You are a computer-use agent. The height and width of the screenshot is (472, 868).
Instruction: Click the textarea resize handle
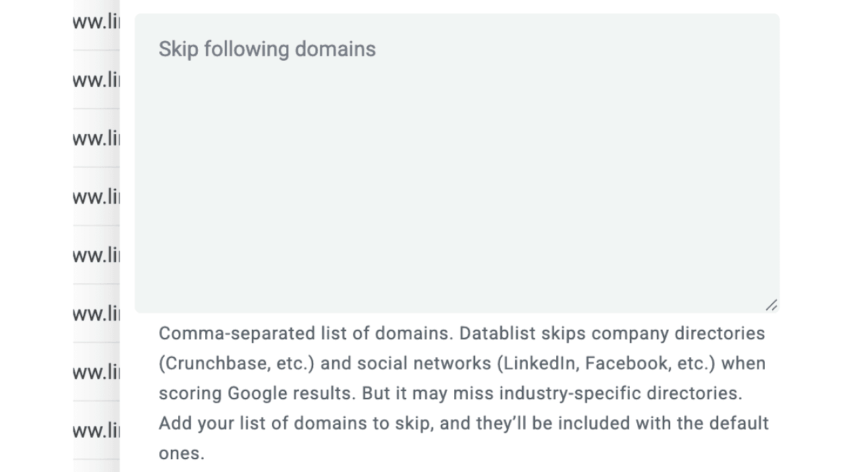coord(772,305)
